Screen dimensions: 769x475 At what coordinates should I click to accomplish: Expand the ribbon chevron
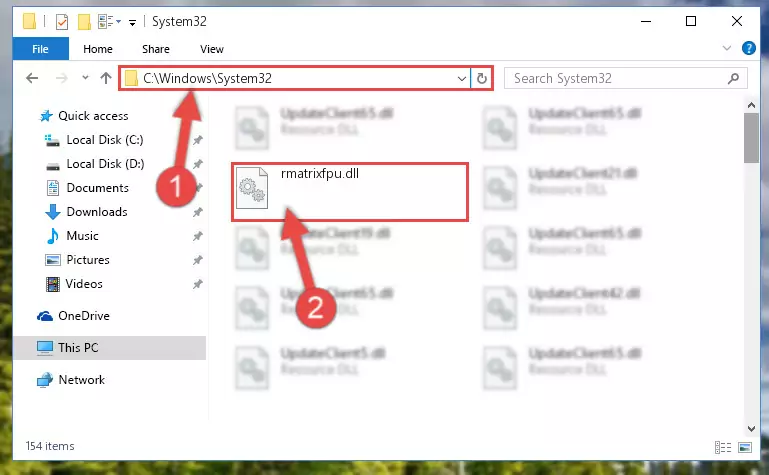(726, 48)
